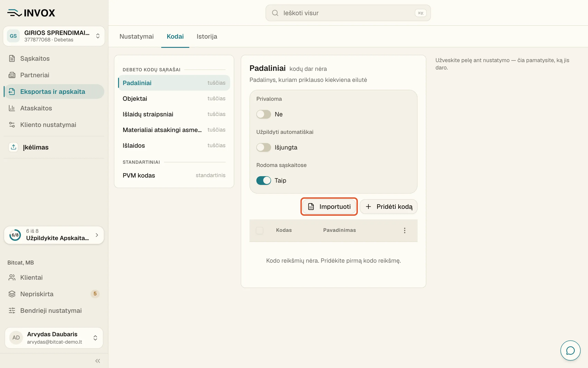
Task: Toggle the Privaloma switch
Action: point(263,114)
